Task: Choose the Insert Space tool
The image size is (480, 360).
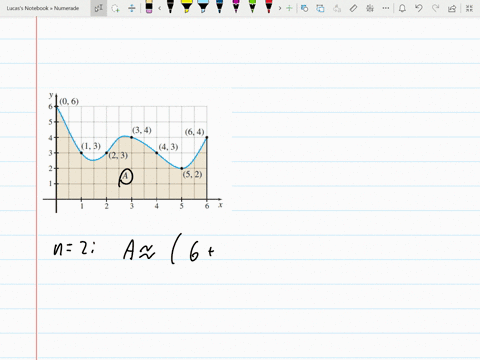Action: [132, 8]
